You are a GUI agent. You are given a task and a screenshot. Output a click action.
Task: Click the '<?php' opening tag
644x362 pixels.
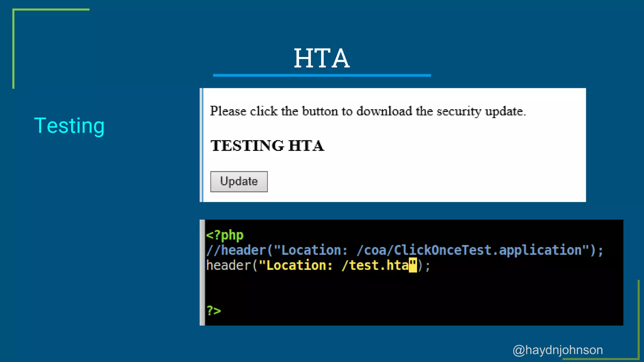(x=225, y=235)
